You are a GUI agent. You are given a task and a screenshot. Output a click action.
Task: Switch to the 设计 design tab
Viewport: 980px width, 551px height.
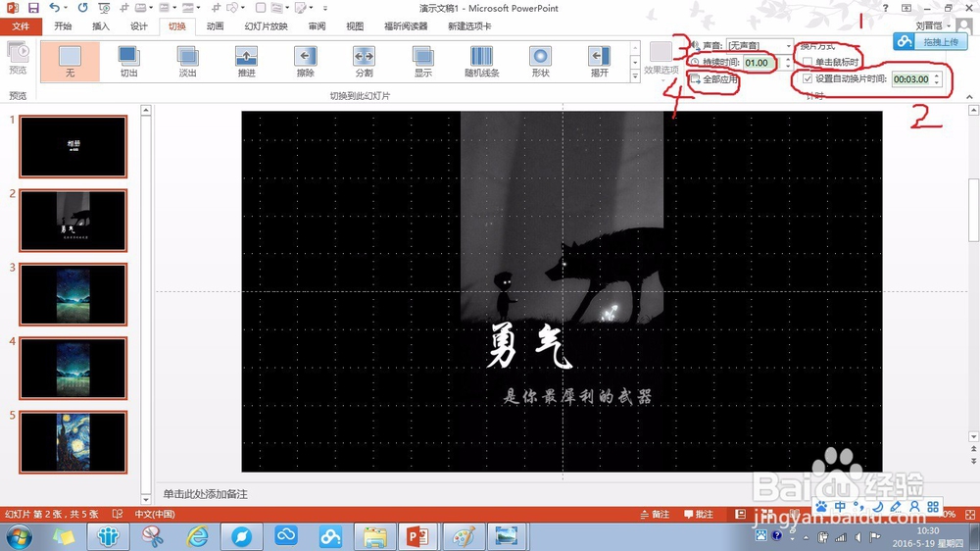pos(139,26)
